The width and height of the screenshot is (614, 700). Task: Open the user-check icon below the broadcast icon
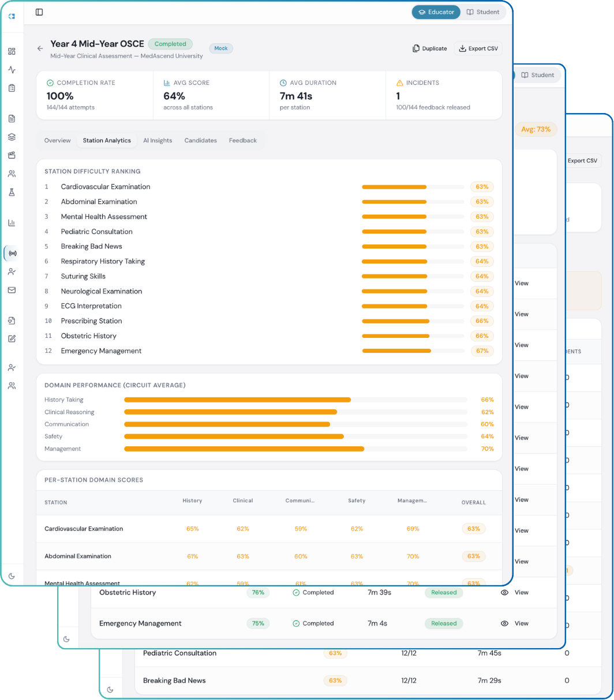coord(12,272)
